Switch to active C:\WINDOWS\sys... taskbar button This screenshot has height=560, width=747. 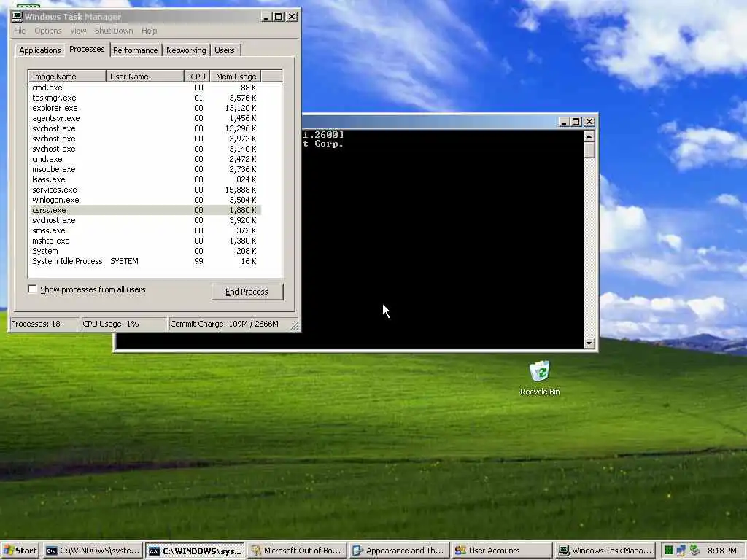[x=196, y=551]
